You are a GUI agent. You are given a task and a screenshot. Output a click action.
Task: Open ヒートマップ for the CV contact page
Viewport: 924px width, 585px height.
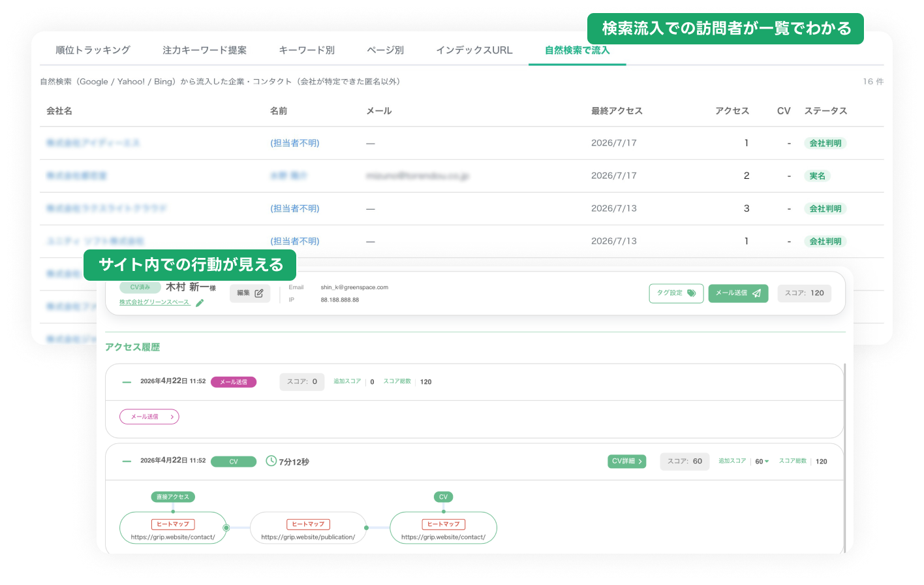[x=444, y=524]
